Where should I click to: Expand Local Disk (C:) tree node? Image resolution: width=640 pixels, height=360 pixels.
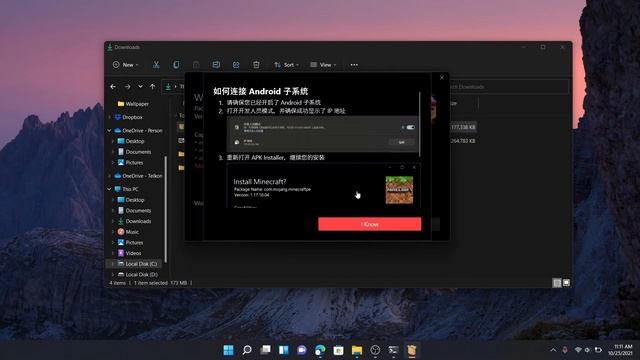coord(113,264)
